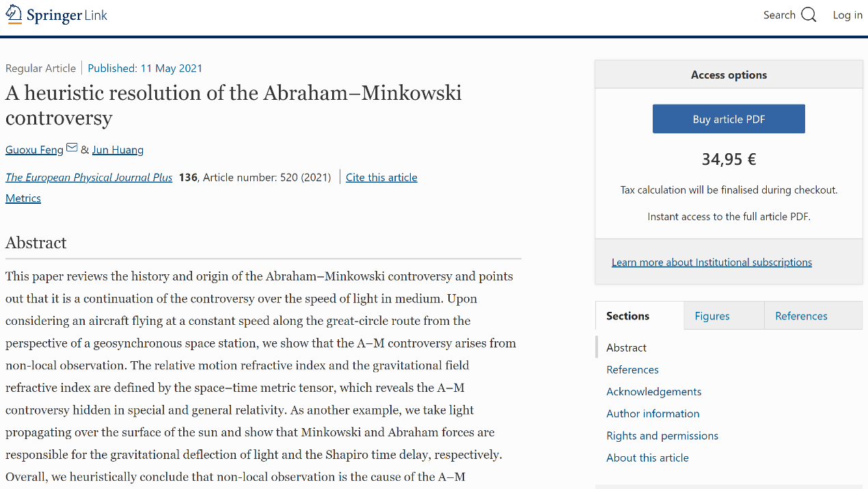The height and width of the screenshot is (489, 868).
Task: Select the Sections tab
Action: [x=627, y=316]
